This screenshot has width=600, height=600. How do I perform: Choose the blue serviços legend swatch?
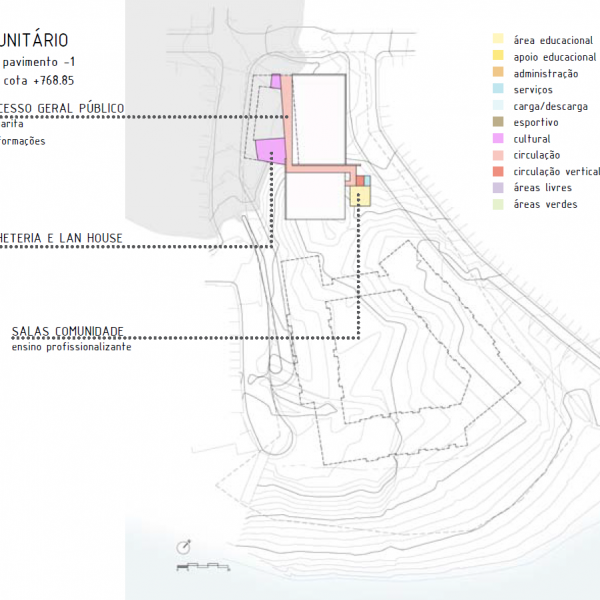coord(498,90)
